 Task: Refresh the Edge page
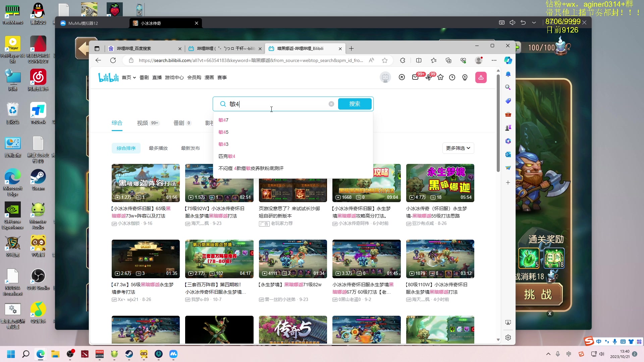(x=113, y=60)
